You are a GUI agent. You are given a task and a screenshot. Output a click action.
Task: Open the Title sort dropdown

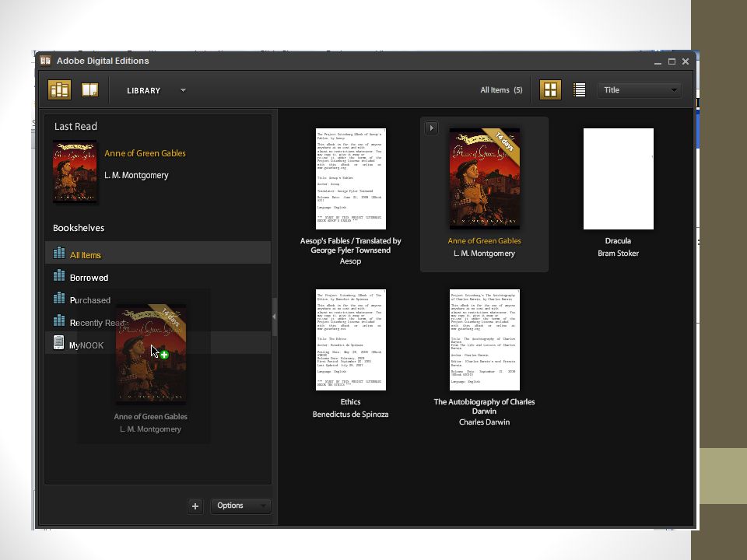[640, 90]
